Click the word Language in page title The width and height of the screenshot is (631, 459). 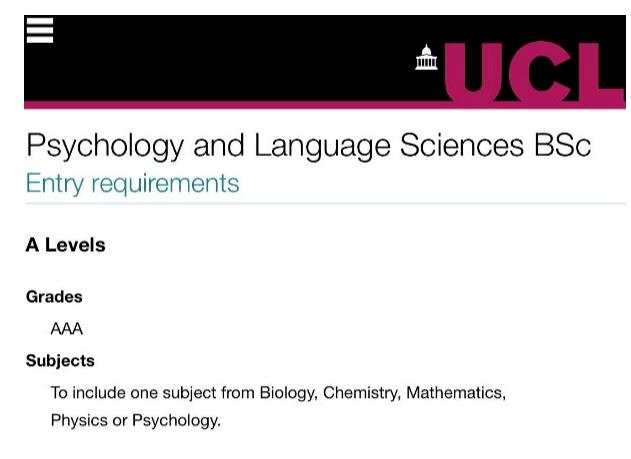point(322,146)
